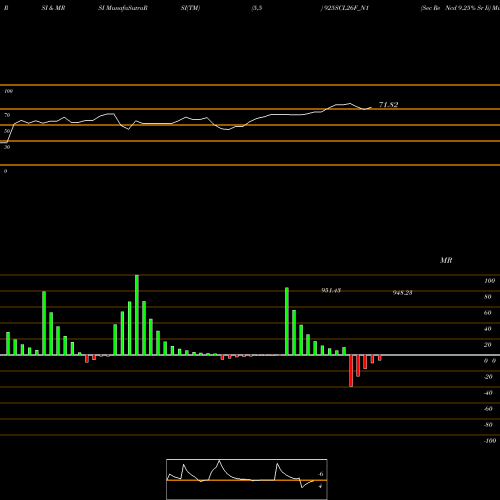Click the 40 label on MR axis
Image resolution: width=500 pixels, height=500 pixels.
488,329
